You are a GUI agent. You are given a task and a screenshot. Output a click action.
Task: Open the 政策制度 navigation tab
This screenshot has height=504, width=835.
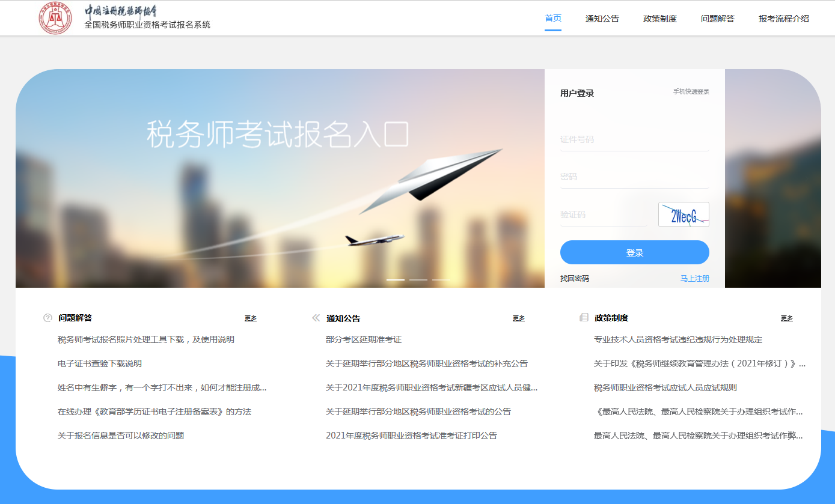pyautogui.click(x=659, y=19)
